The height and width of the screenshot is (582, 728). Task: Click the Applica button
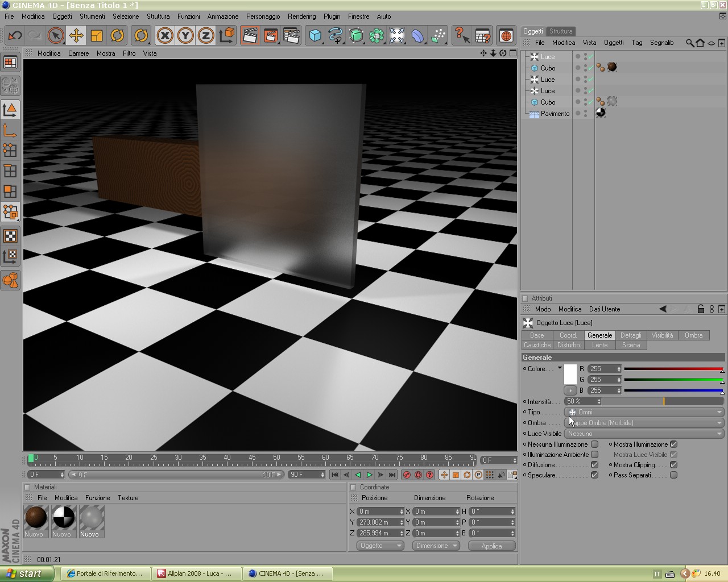click(x=491, y=546)
